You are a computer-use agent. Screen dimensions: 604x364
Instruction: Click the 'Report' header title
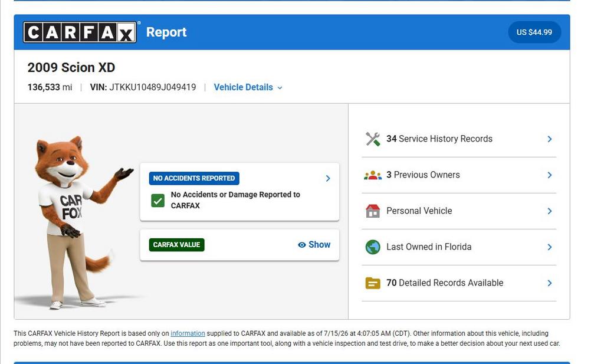[166, 32]
